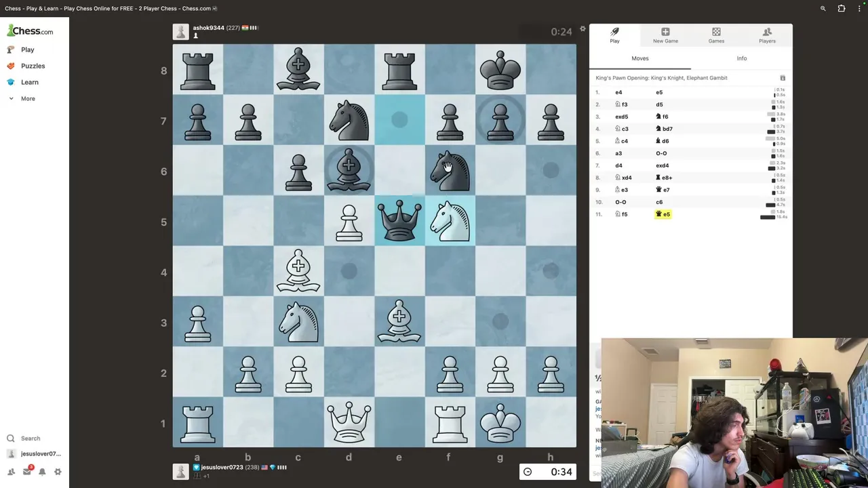The image size is (868, 488).
Task: Click the legal-move dot on h6
Action: (551, 171)
